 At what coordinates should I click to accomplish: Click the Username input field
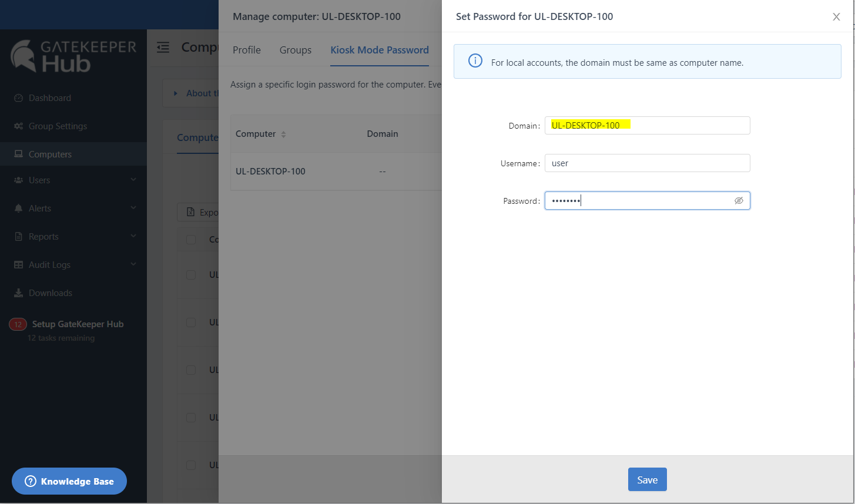[x=647, y=163]
